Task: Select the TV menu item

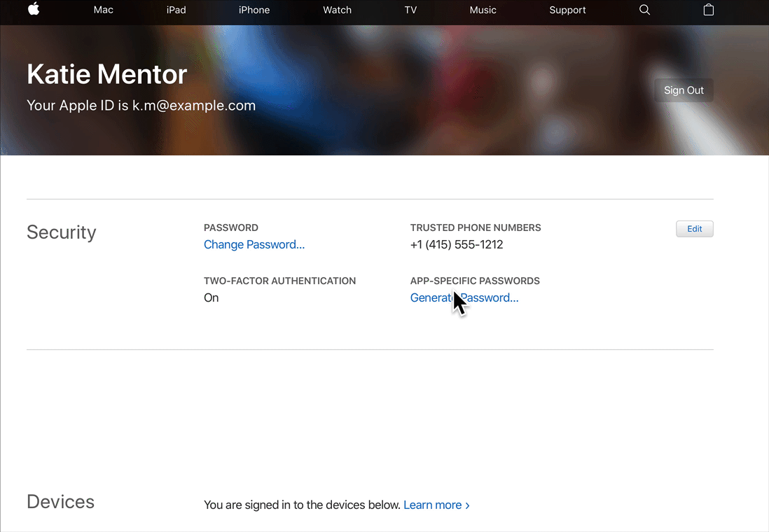Action: [x=410, y=10]
